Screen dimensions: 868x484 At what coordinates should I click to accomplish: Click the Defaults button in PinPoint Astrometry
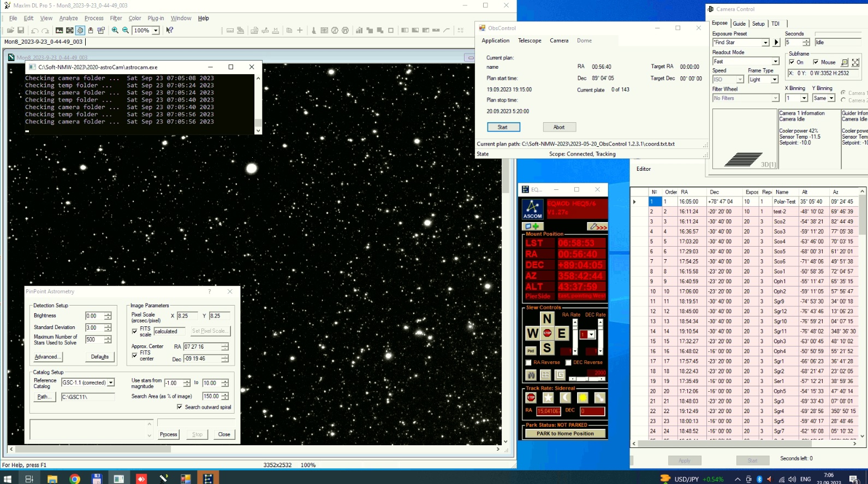[100, 357]
